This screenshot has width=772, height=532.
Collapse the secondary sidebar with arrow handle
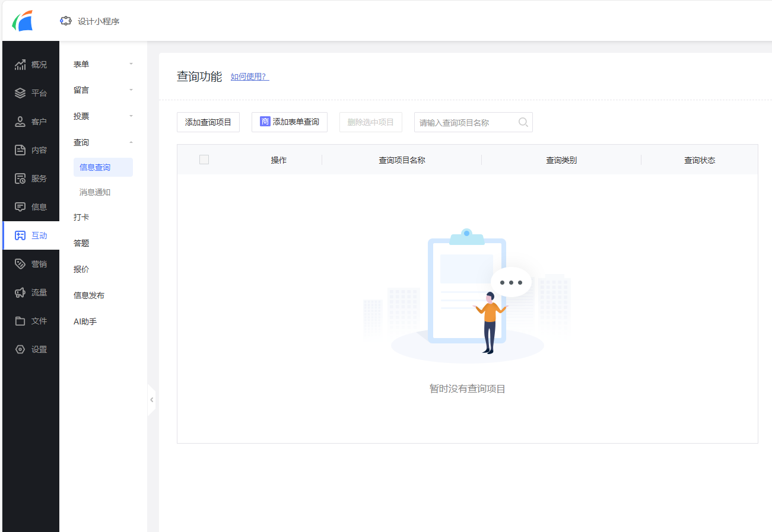(x=152, y=400)
